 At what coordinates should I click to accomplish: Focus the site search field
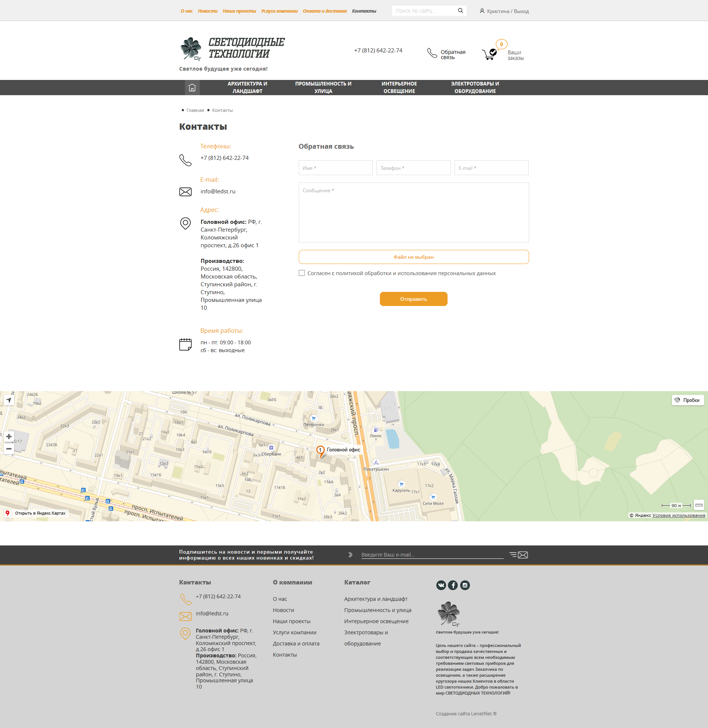click(x=425, y=11)
